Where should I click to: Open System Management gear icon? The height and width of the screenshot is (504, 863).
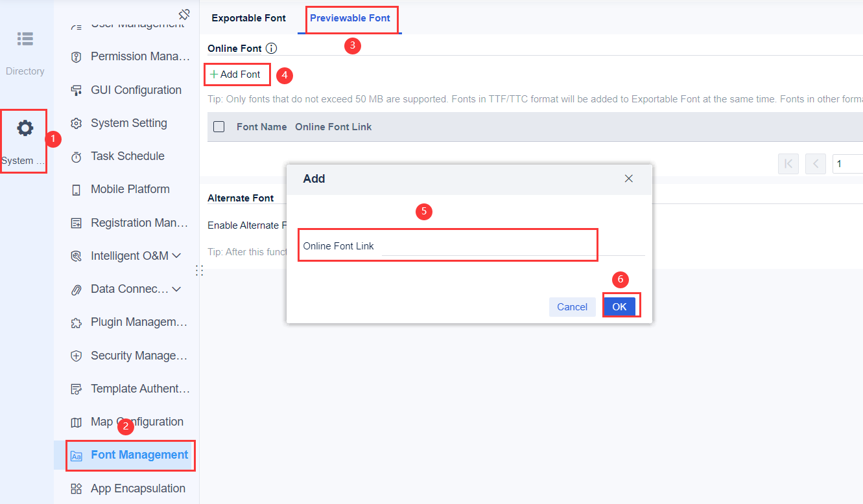[x=25, y=128]
